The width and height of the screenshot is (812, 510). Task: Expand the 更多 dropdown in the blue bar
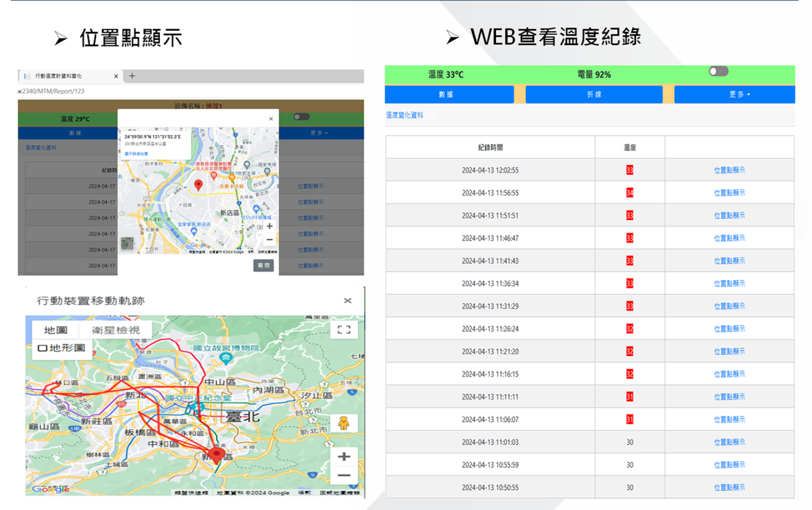739,95
